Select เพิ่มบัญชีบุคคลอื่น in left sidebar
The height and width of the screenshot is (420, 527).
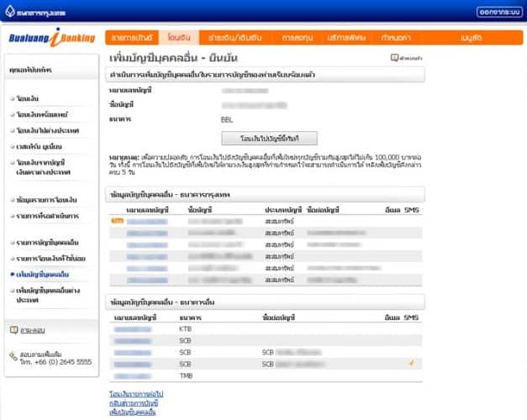point(42,275)
